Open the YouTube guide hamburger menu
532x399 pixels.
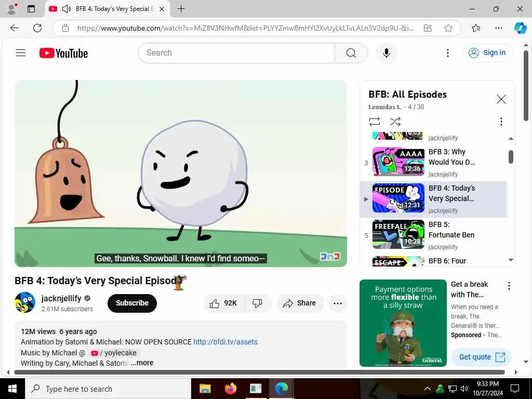(21, 52)
